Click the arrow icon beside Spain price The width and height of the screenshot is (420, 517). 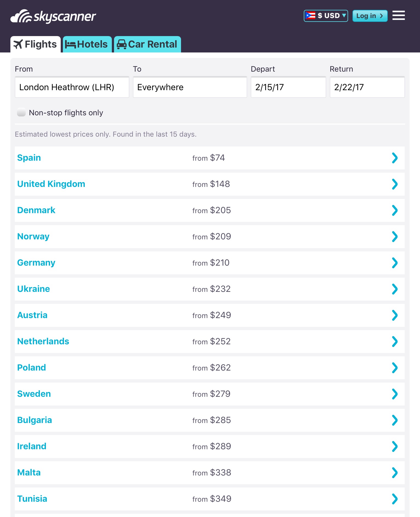click(x=395, y=158)
